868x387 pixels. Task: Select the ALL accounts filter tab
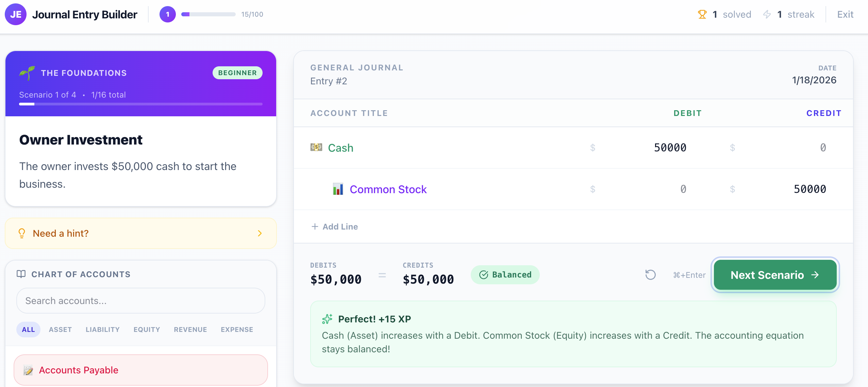pyautogui.click(x=28, y=330)
